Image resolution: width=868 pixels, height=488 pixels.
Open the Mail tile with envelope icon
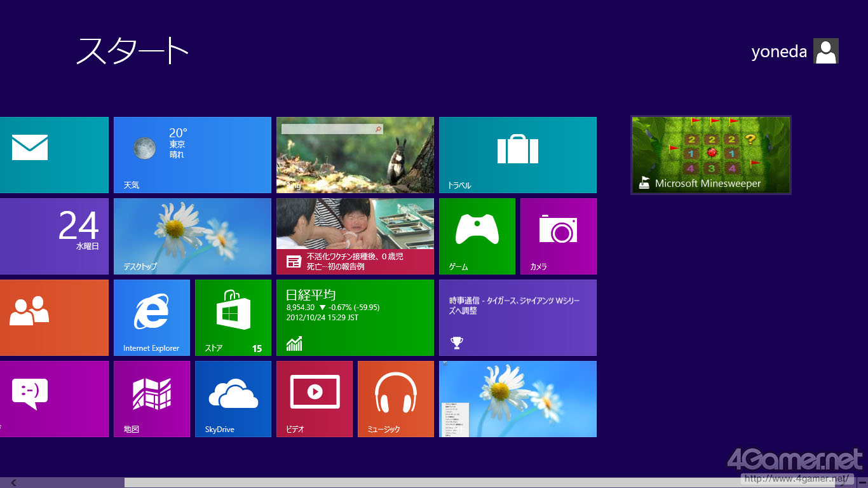[54, 155]
